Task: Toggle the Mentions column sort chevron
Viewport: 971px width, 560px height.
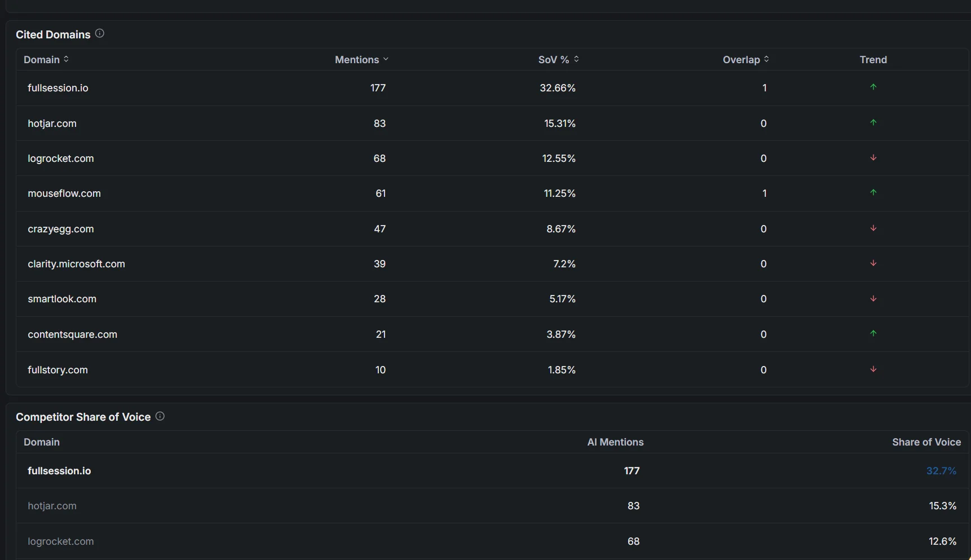Action: (386, 59)
